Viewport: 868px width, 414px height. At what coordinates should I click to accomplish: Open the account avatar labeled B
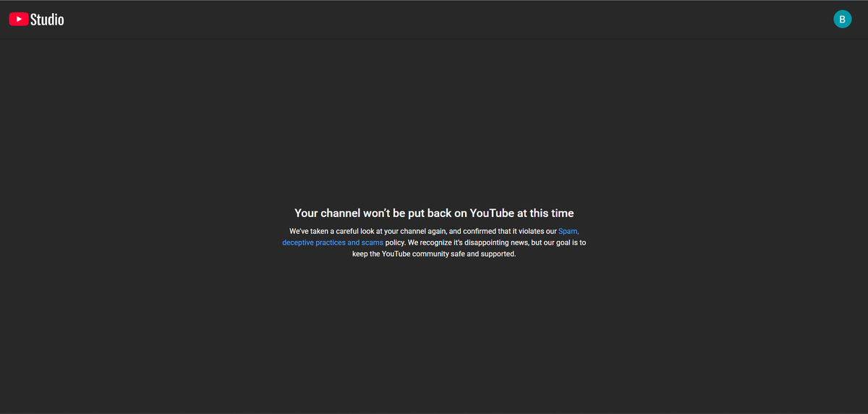[842, 20]
